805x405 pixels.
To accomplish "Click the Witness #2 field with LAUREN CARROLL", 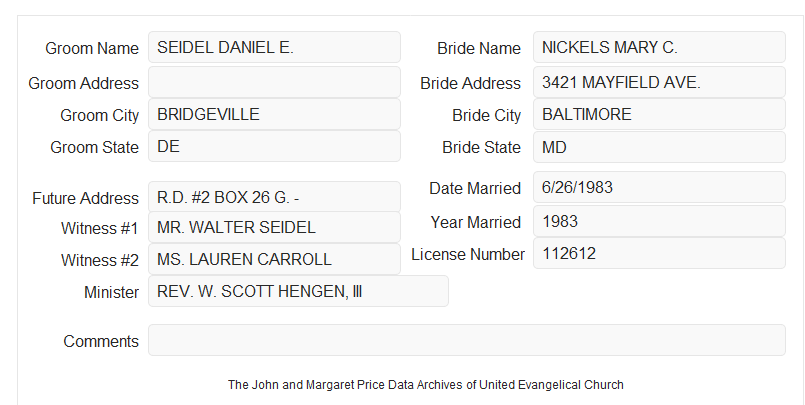I will tap(274, 259).
